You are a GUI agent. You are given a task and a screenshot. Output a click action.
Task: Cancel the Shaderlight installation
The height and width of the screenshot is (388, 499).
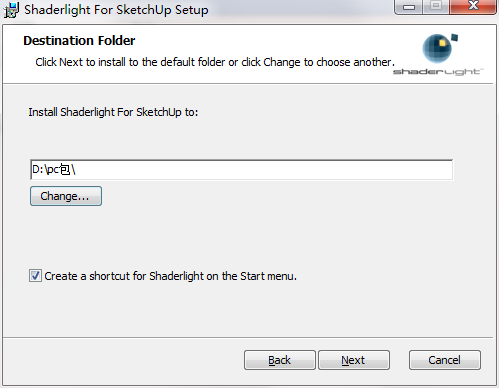tap(445, 360)
